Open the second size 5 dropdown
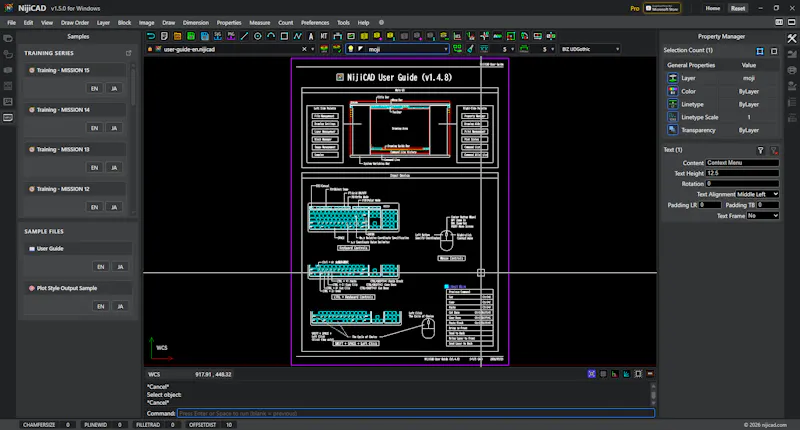 click(x=543, y=49)
